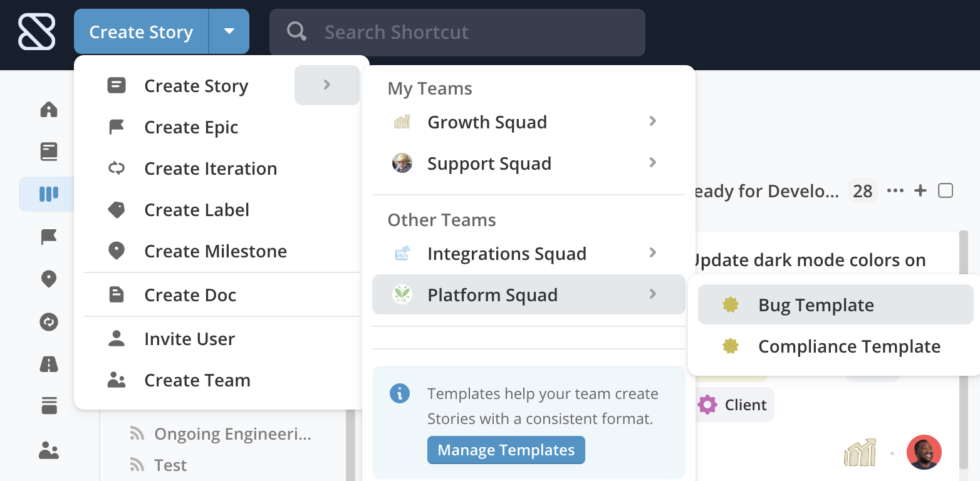Expand Platform Squad templates chevron

point(653,294)
